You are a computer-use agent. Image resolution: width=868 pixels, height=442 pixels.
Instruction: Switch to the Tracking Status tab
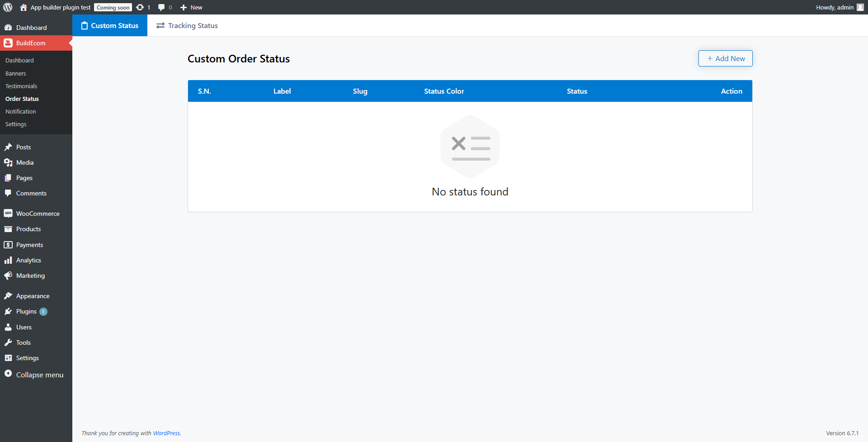[x=187, y=26]
